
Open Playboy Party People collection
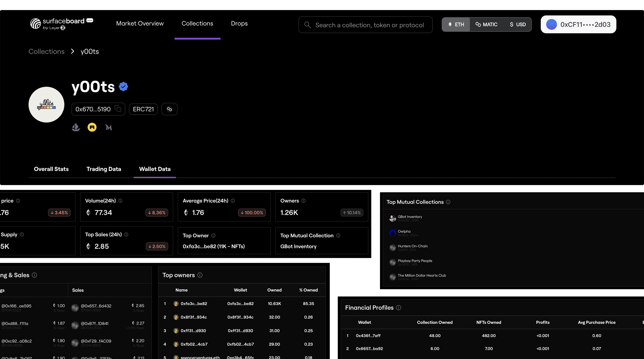tap(415, 261)
